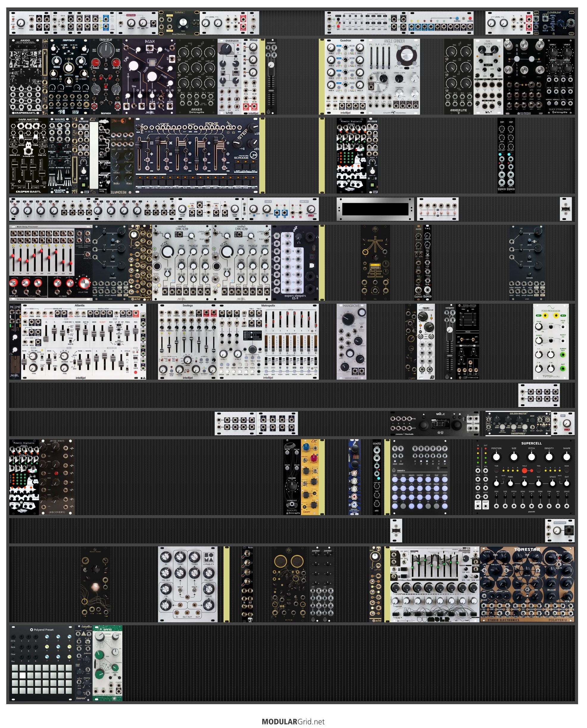Open the Sealegs delay module
This screenshot has height=728, width=587.
click(x=188, y=342)
